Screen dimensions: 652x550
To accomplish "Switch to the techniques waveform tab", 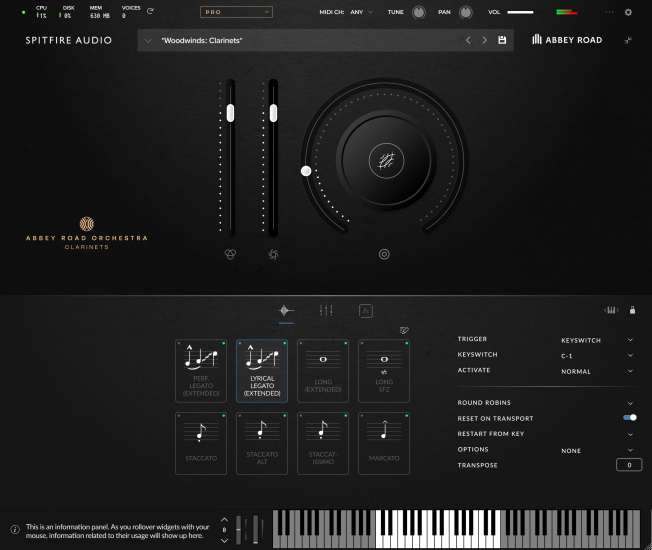I will [x=286, y=310].
